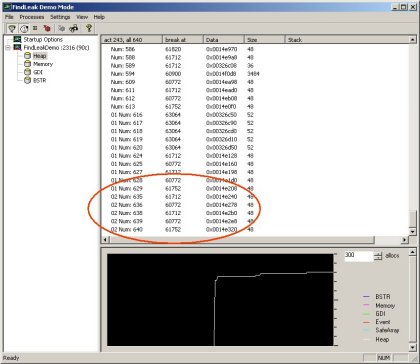Click graph pane scrollbar down arrow

coord(413,347)
